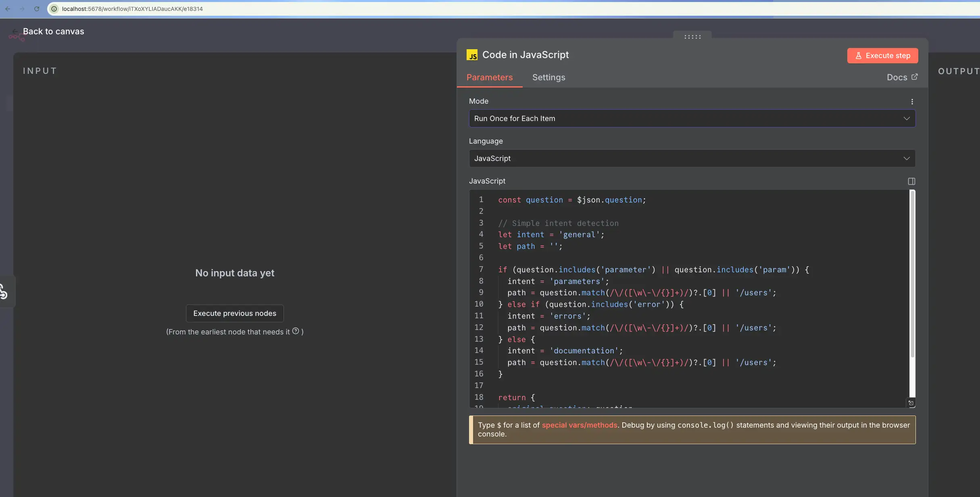980x497 pixels.
Task: Open the Language dropdown showing JavaScript
Action: click(x=691, y=158)
